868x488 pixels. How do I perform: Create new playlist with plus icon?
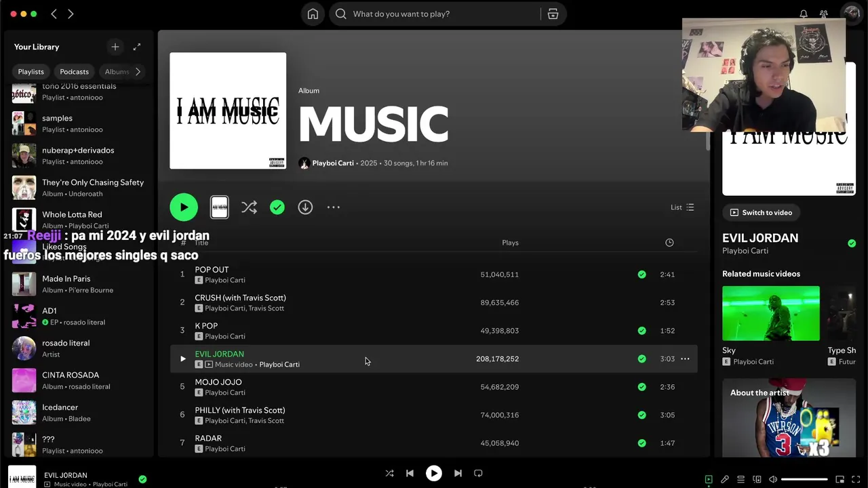pyautogui.click(x=115, y=47)
